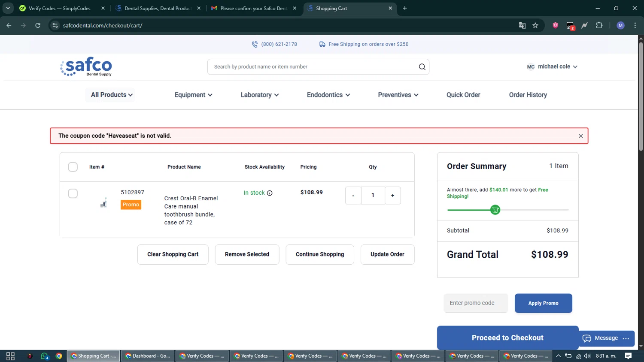Expand the Laboratory menu
The width and height of the screenshot is (644, 362).
[260, 95]
